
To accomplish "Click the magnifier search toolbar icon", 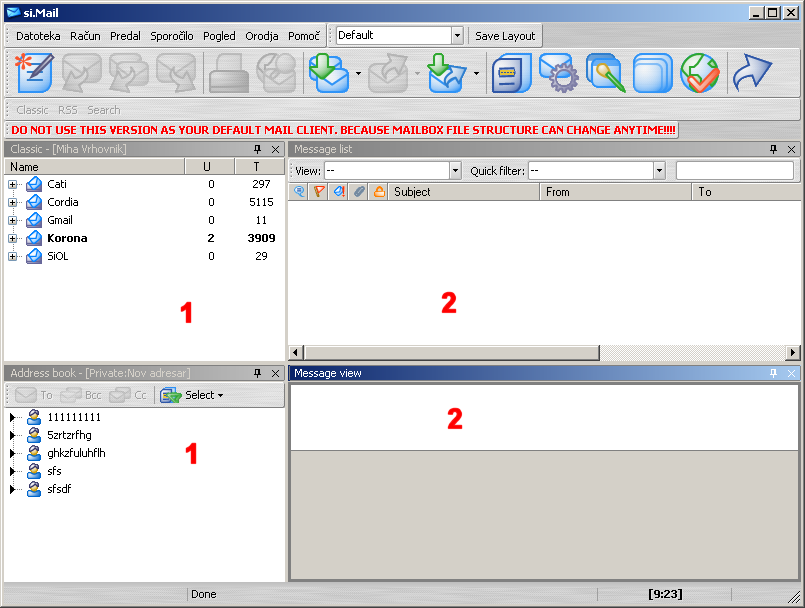I will click(606, 73).
